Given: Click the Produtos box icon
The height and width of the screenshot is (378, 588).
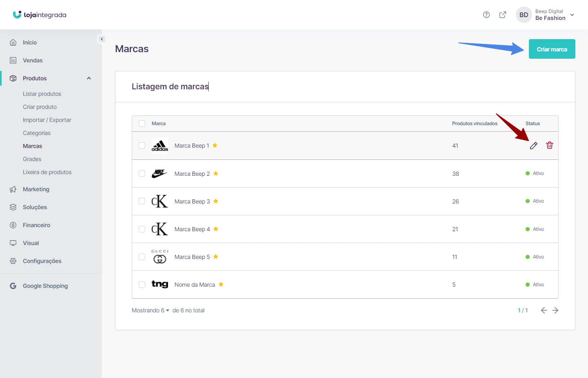Looking at the screenshot, I should (x=13, y=78).
